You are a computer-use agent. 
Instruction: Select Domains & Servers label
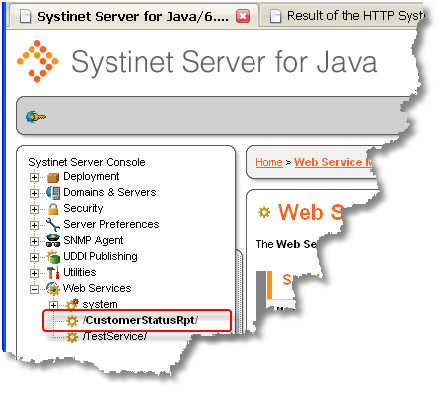tap(110, 192)
